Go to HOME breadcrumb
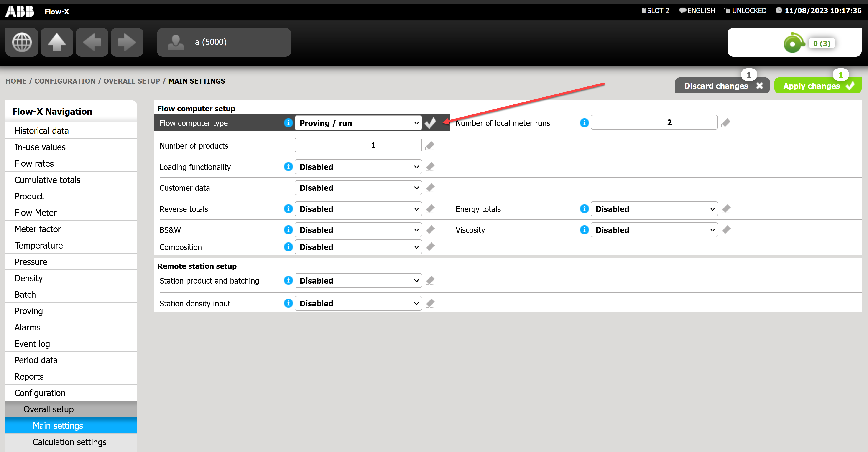 16,81
